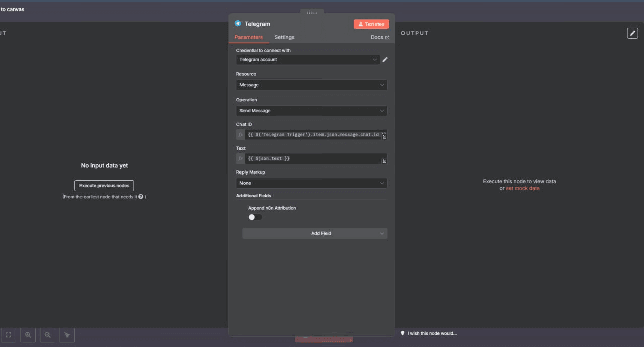Open the Operation dropdown showing Send Message
This screenshot has width=644, height=347.
311,111
